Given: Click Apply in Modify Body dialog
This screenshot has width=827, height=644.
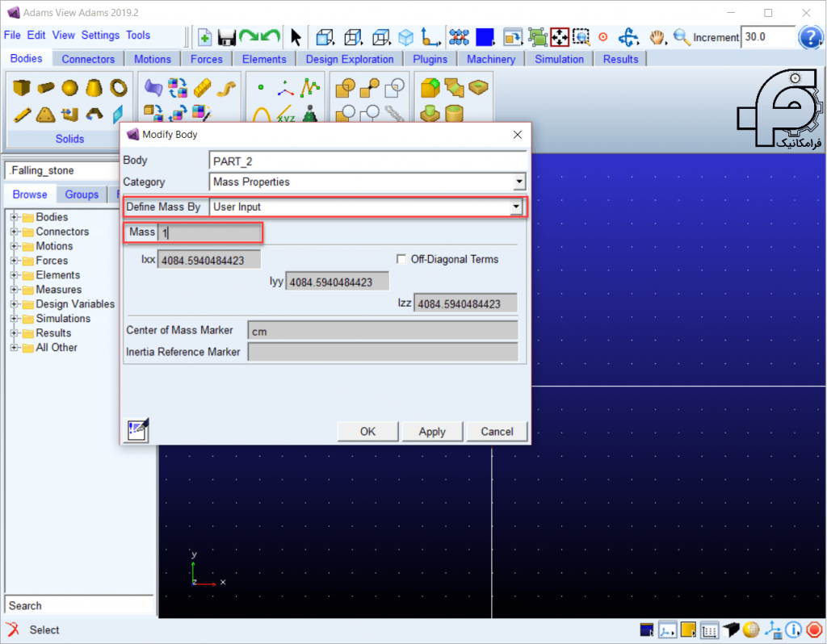Looking at the screenshot, I should (432, 432).
